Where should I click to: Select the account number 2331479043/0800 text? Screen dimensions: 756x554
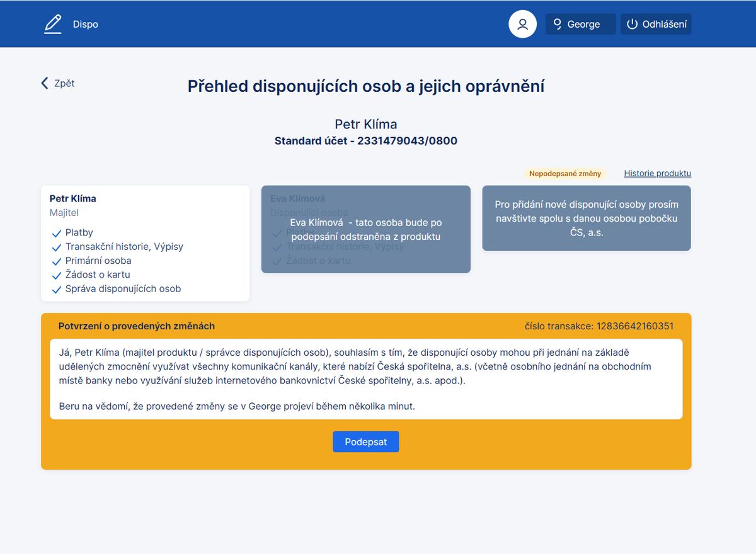click(x=407, y=141)
